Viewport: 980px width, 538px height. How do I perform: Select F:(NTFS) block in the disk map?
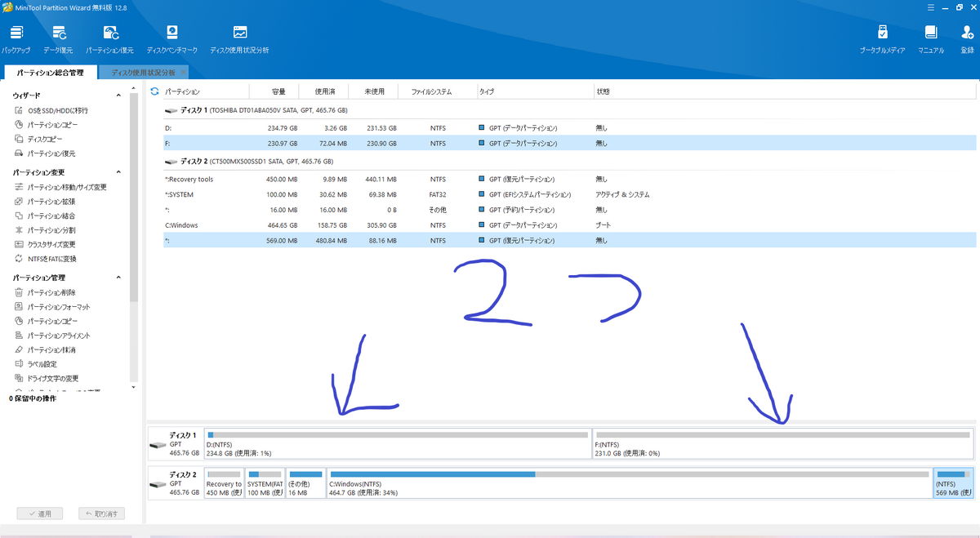tap(782, 442)
